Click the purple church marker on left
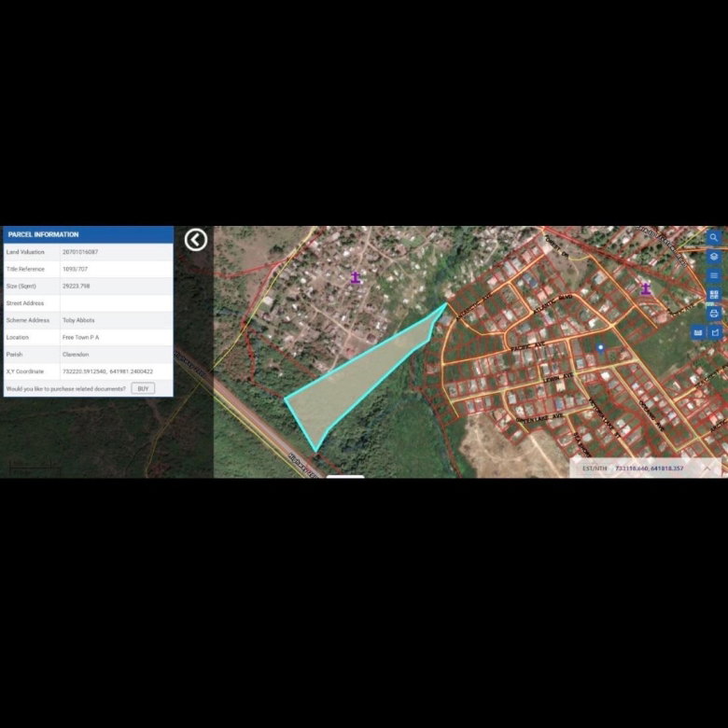The width and height of the screenshot is (728, 728). pyautogui.click(x=356, y=278)
